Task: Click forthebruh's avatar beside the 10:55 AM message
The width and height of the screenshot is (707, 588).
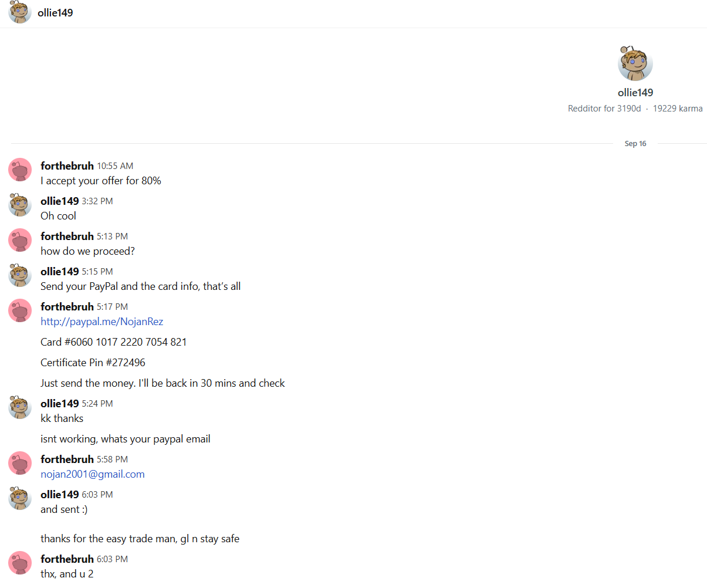Action: 20,170
